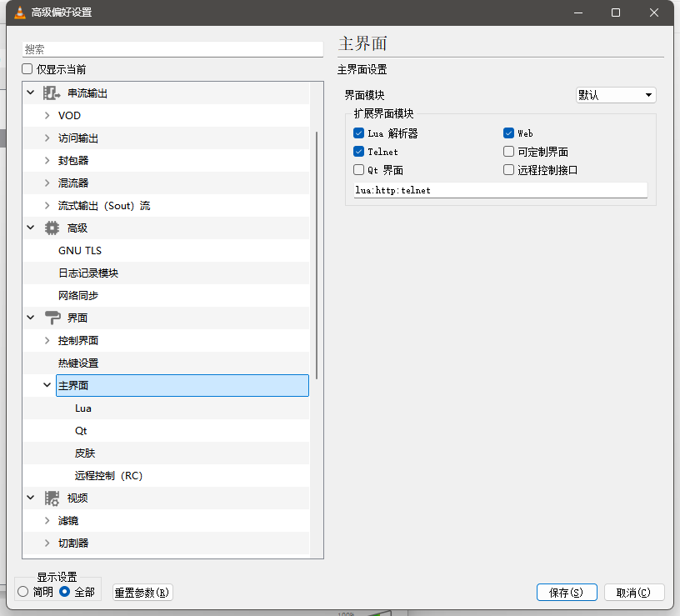This screenshot has height=616, width=680.
Task: Open the Lua settings item
Action: click(x=82, y=408)
